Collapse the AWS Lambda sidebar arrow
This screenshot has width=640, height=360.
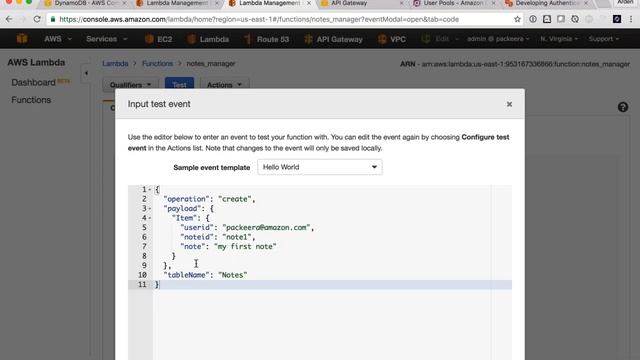coord(86,73)
